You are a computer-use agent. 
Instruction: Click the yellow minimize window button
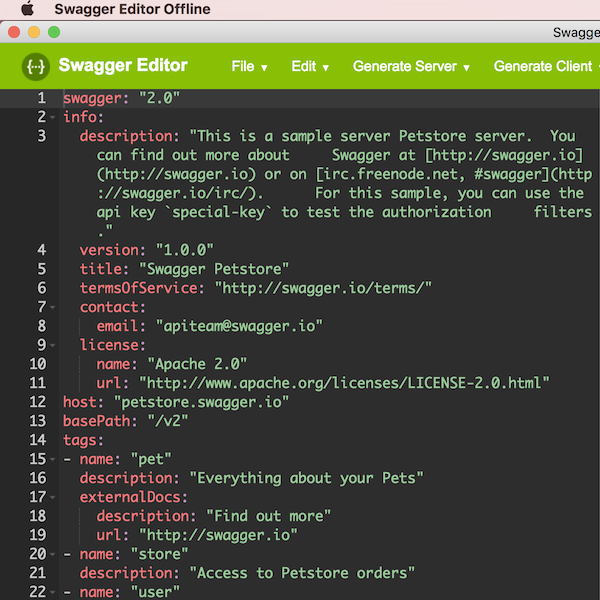coord(34,32)
